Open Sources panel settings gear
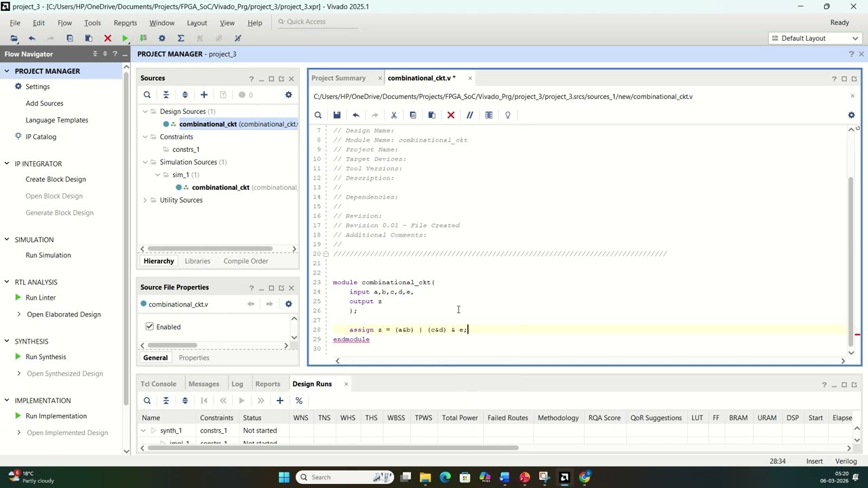868x488 pixels. tap(288, 95)
